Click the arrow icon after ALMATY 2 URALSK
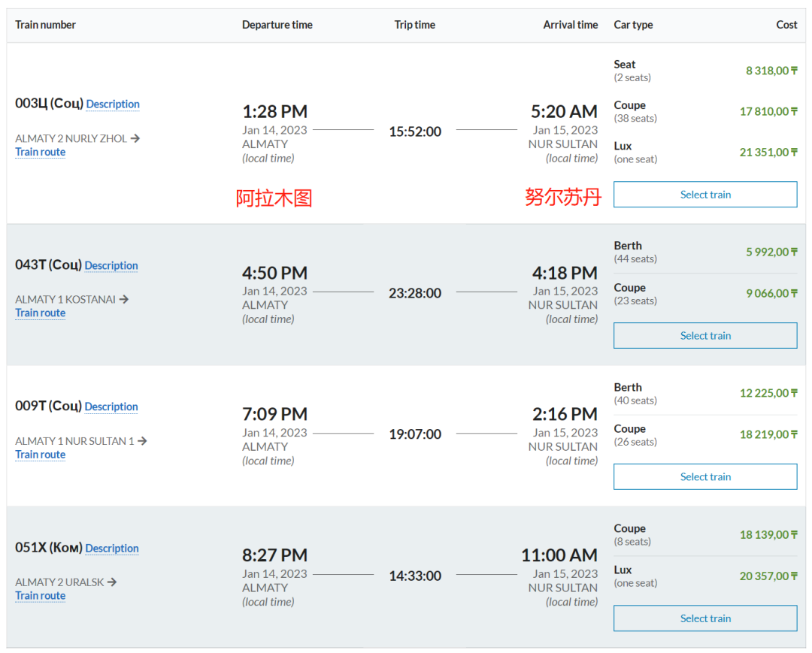 (x=112, y=582)
